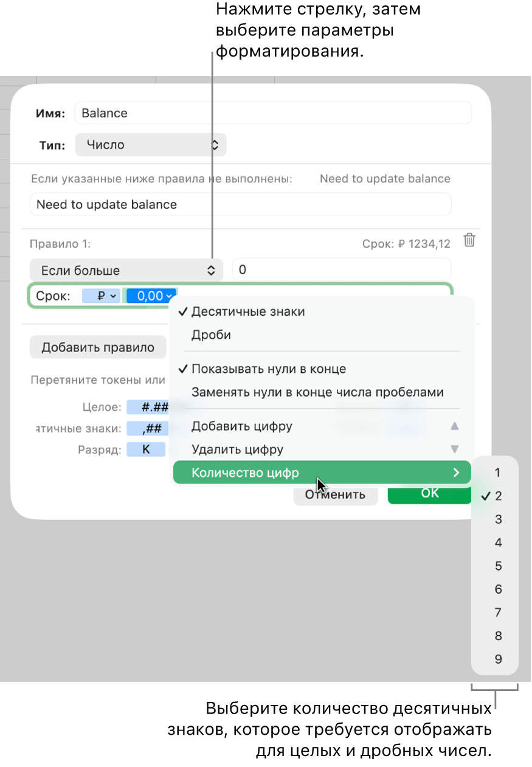This screenshot has height=767, width=532.
Task: Click the K scale token
Action: (x=146, y=449)
